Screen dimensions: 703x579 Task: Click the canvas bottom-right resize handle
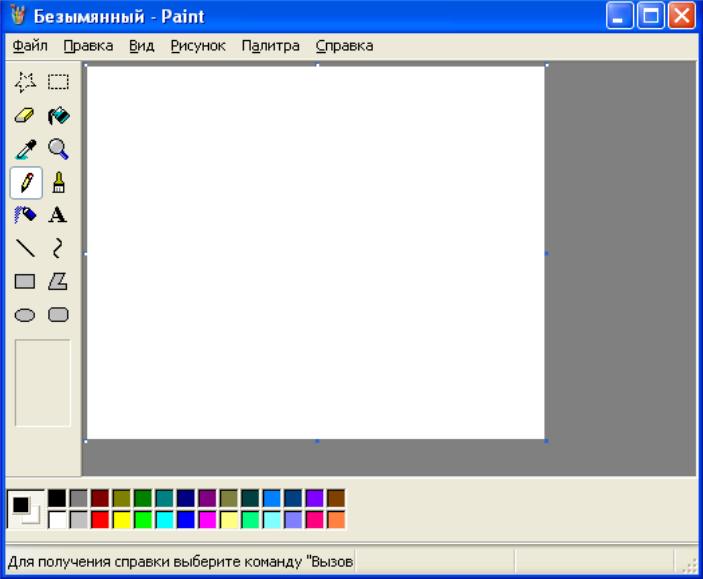547,441
